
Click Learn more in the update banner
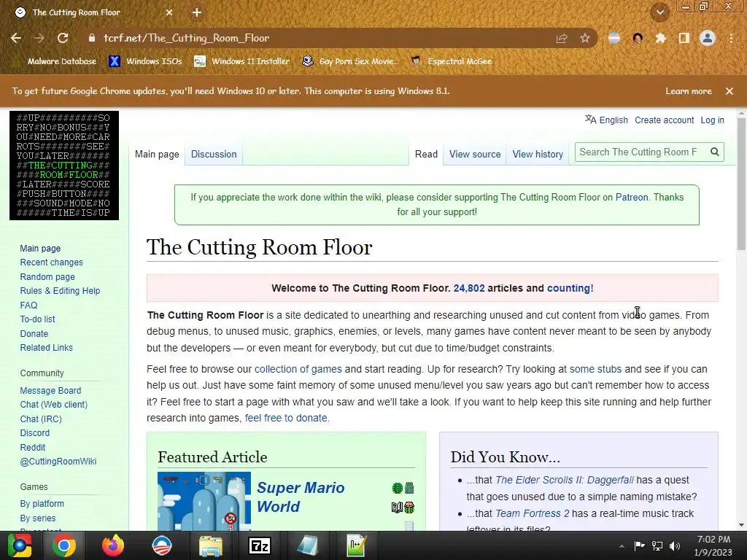[x=689, y=91]
